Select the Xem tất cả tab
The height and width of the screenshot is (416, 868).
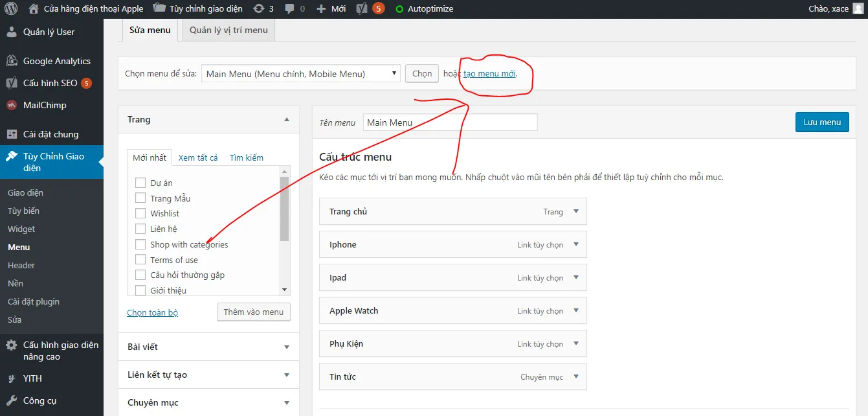198,157
